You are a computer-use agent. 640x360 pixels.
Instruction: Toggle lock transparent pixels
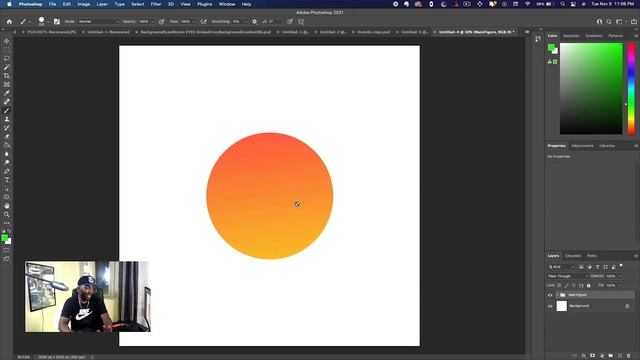pos(559,285)
